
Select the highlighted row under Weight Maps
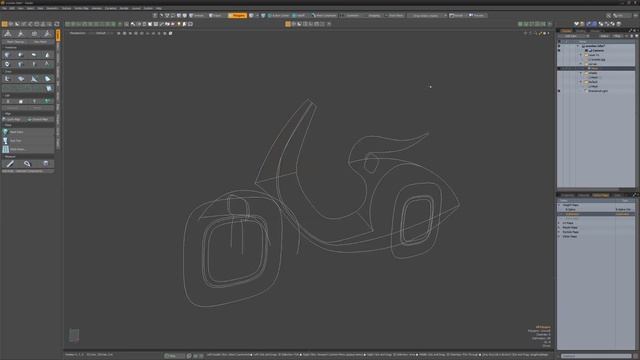tap(596, 214)
